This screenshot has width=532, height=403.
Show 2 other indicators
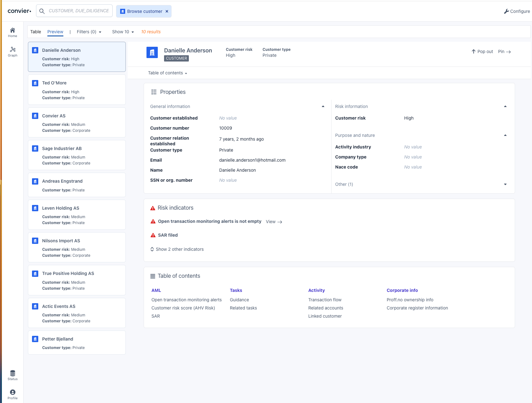click(177, 249)
